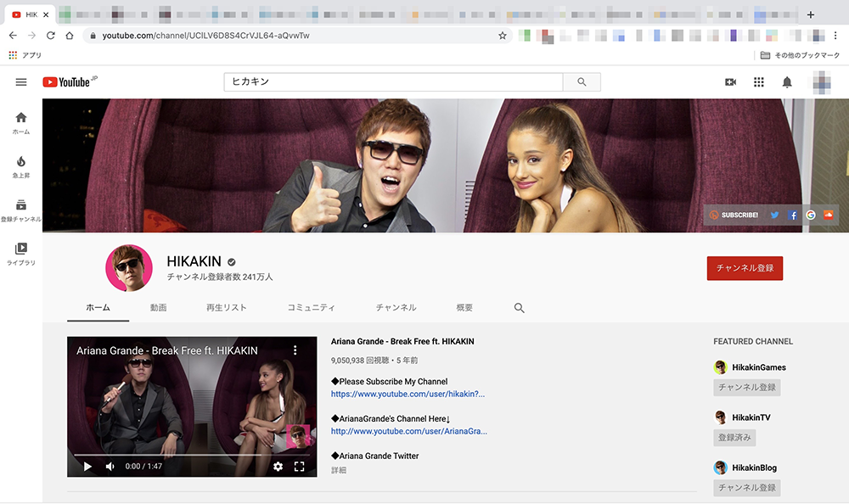Go back in the browser
The height and width of the screenshot is (504, 849).
point(13,35)
